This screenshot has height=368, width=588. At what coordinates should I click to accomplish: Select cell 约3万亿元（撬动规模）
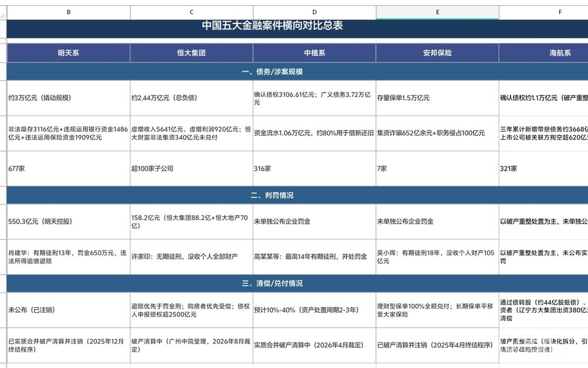[69, 98]
